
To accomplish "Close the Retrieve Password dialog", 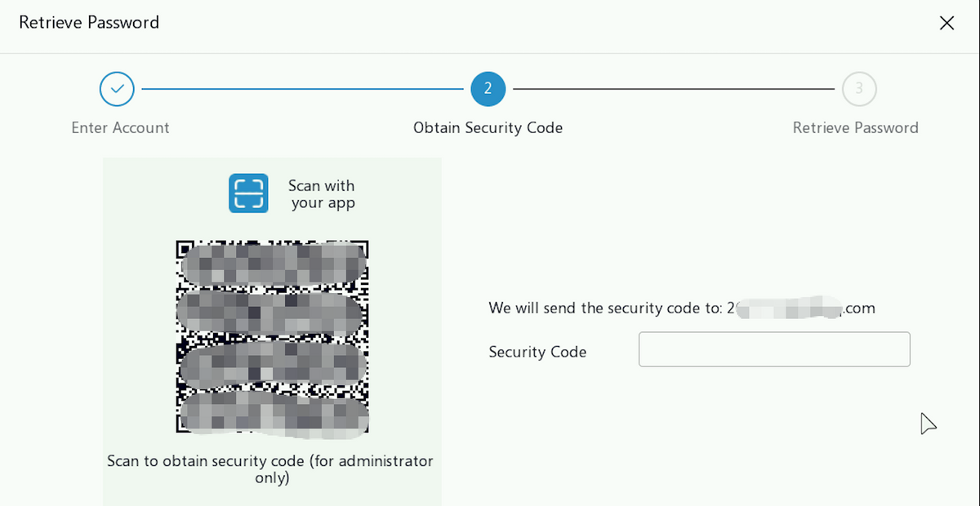I will point(947,23).
